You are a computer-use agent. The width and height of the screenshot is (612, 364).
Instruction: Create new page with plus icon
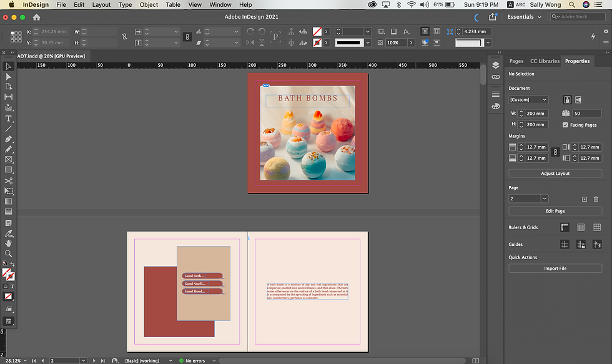pyautogui.click(x=585, y=199)
